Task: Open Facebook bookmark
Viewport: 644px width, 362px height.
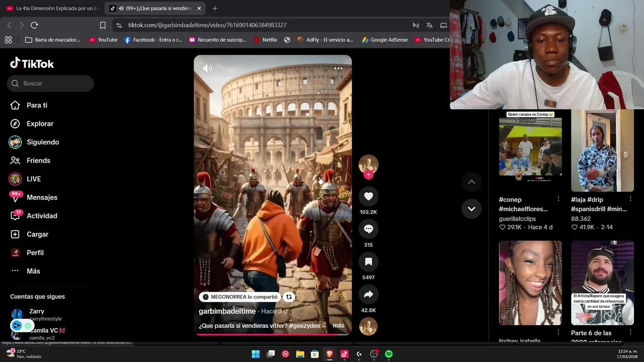Action: point(153,40)
